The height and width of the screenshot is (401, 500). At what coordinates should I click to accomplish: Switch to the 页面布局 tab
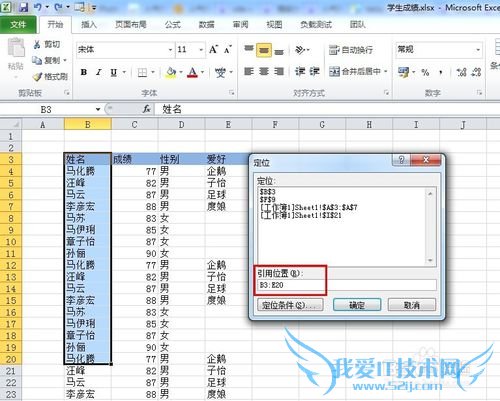pos(131,25)
